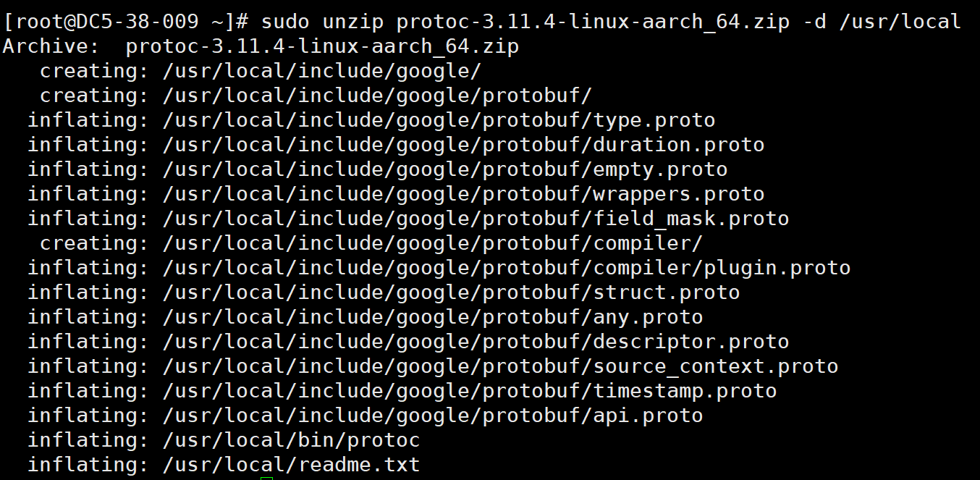Image resolution: width=980 pixels, height=480 pixels.
Task: Click the creating compiler/ directory line
Action: point(371,243)
